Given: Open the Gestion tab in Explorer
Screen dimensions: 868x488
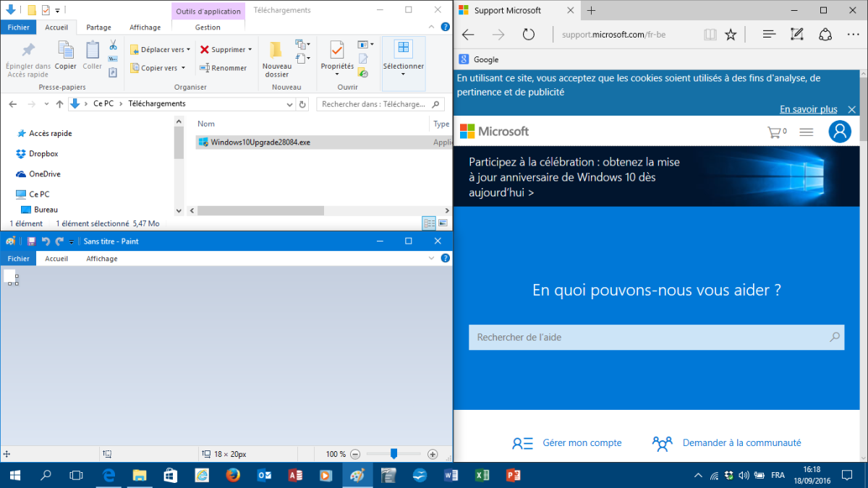Looking at the screenshot, I should 208,27.
